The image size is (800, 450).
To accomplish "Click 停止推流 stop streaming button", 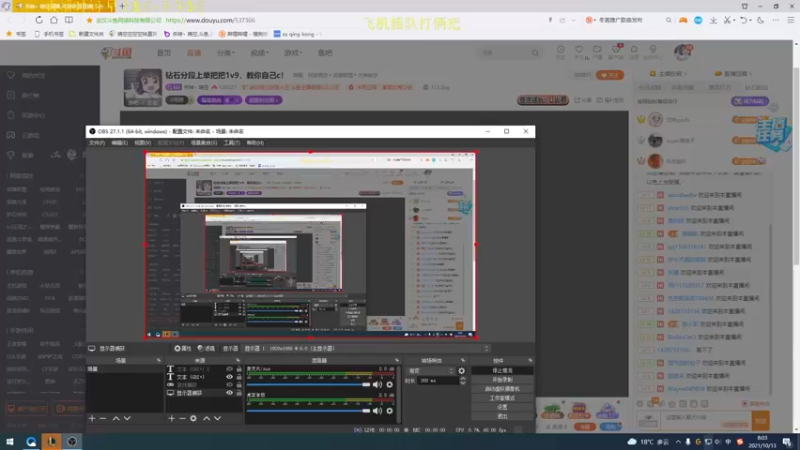I will (x=502, y=370).
